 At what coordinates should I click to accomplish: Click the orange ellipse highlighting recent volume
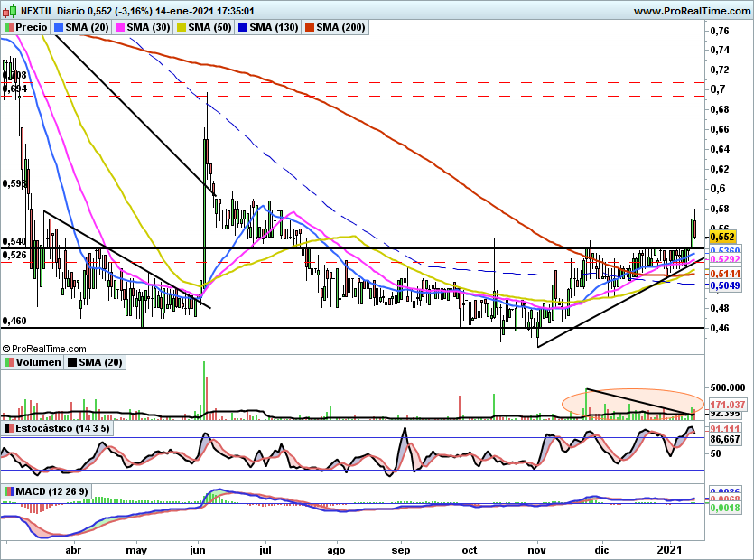point(633,402)
